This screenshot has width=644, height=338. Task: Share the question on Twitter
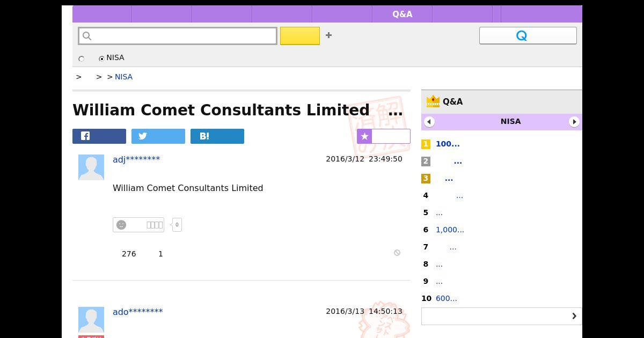click(x=158, y=136)
